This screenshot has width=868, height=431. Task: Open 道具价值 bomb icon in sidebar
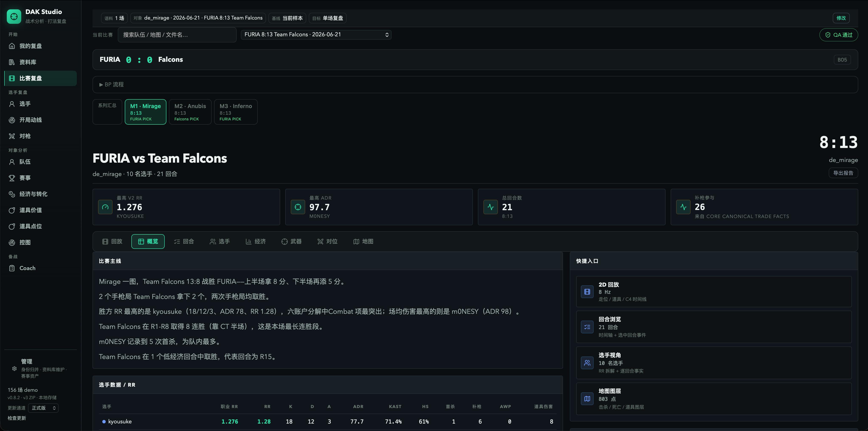pyautogui.click(x=12, y=210)
